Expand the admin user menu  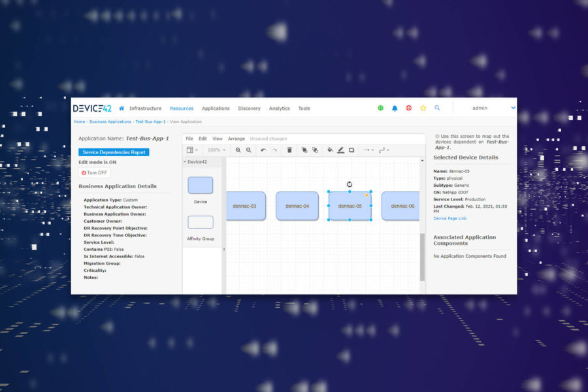click(493, 108)
